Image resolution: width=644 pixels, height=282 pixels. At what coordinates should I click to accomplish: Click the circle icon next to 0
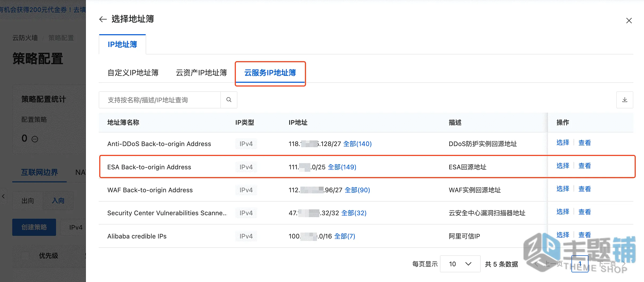tap(35, 139)
